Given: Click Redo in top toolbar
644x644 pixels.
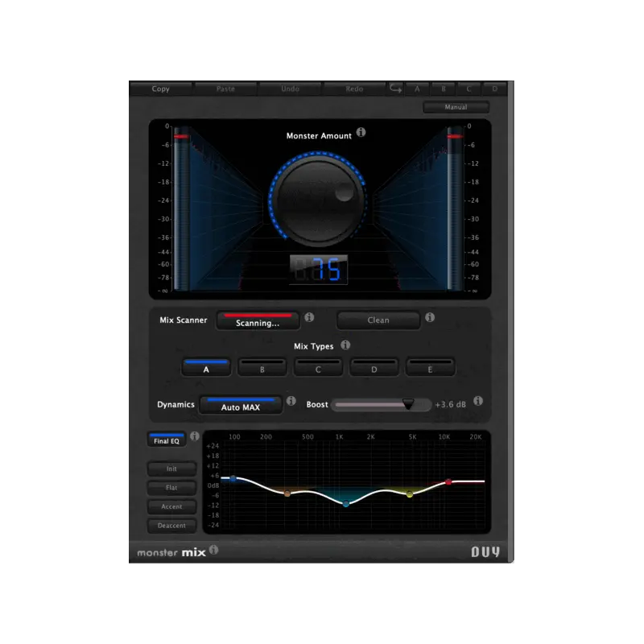Looking at the screenshot, I should tap(354, 89).
